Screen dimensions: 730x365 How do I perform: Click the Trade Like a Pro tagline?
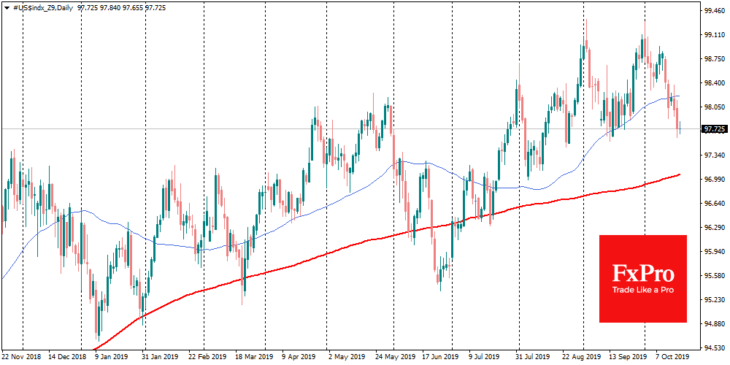pyautogui.click(x=643, y=290)
